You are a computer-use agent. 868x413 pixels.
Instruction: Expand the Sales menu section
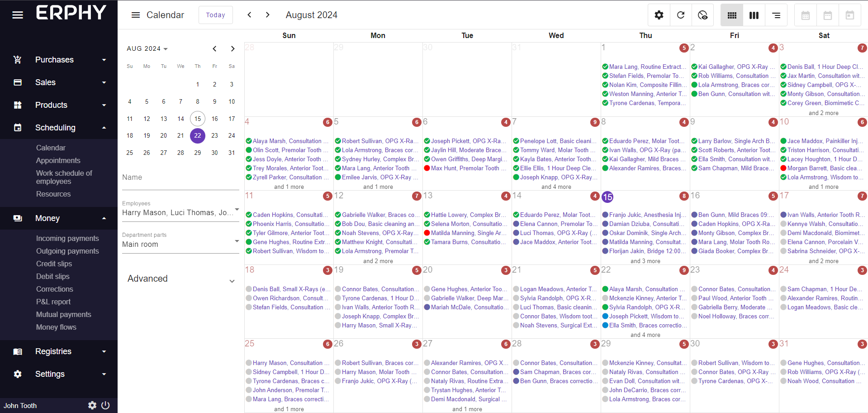(59, 82)
